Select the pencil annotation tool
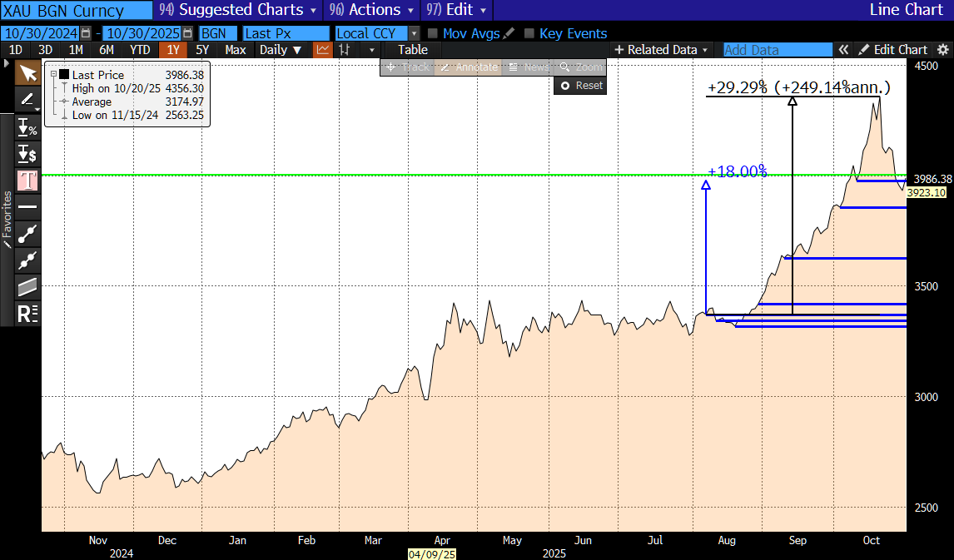Image resolution: width=954 pixels, height=560 pixels. (x=27, y=101)
